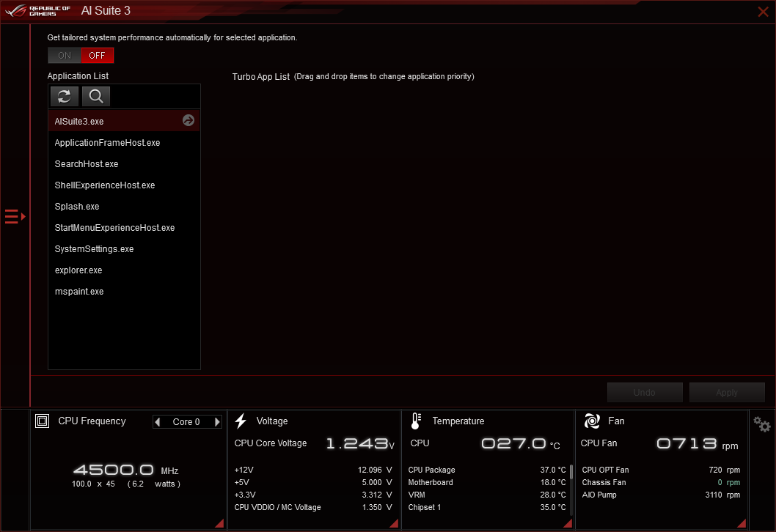Choose Splash.exe from Application List

pos(124,206)
